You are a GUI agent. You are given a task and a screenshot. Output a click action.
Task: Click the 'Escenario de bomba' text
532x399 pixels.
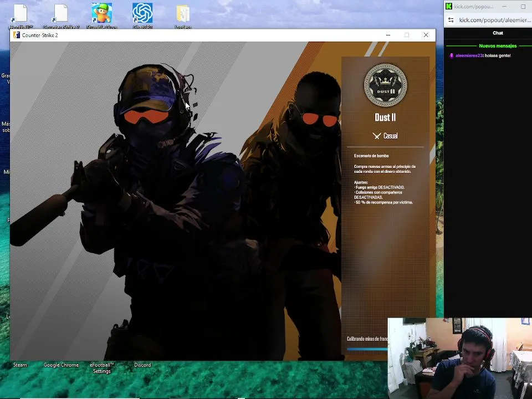coord(371,156)
